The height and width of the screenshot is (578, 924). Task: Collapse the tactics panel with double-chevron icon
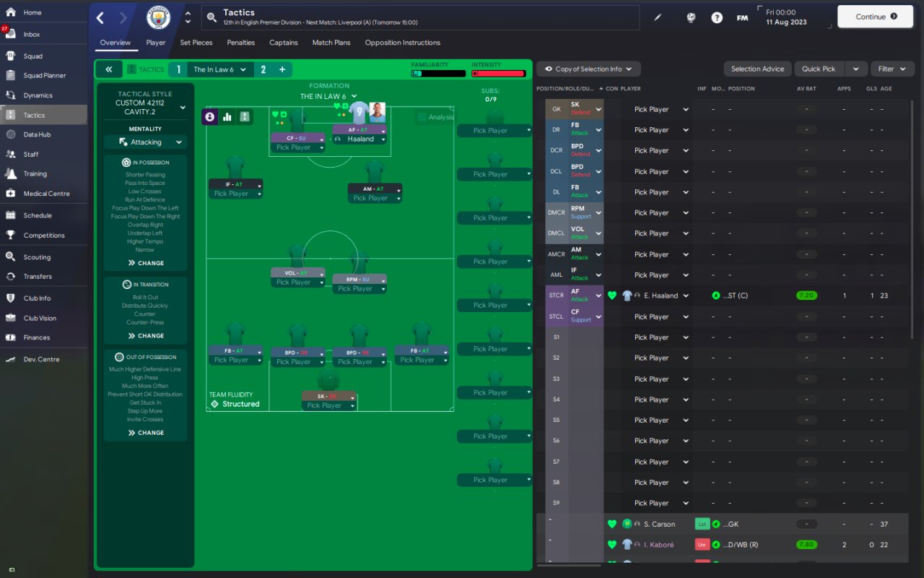[108, 69]
